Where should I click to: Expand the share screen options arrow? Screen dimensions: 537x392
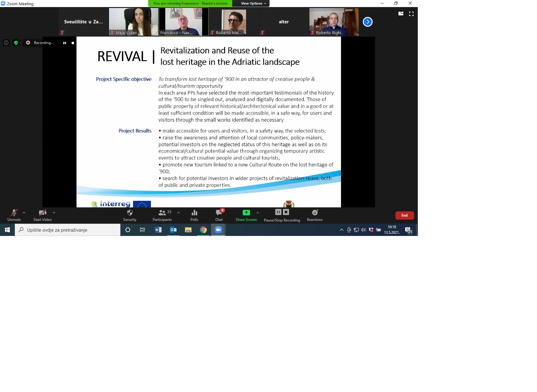pos(258,213)
